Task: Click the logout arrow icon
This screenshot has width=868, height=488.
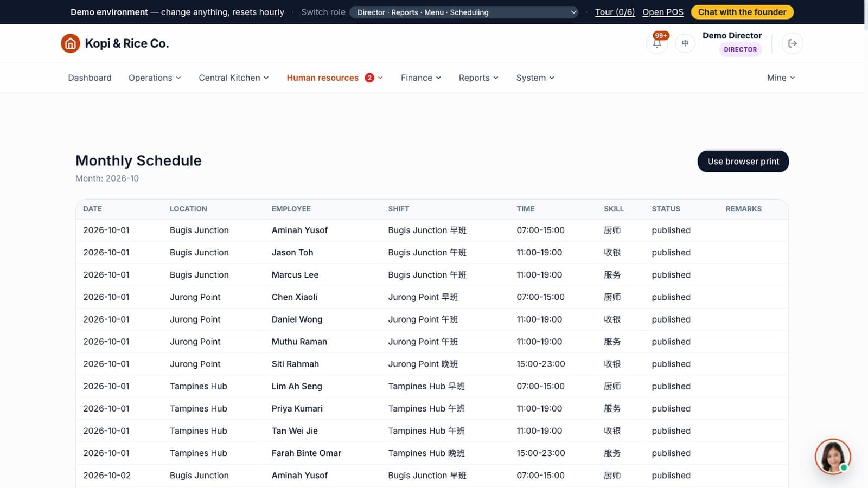Action: 793,43
